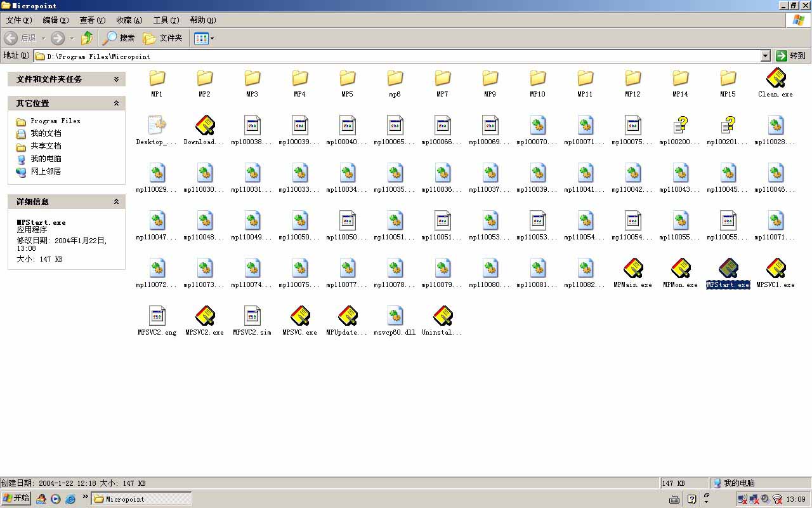This screenshot has height=508, width=812.
Task: Toggle the Folders (文件夹) pane
Action: (x=163, y=38)
